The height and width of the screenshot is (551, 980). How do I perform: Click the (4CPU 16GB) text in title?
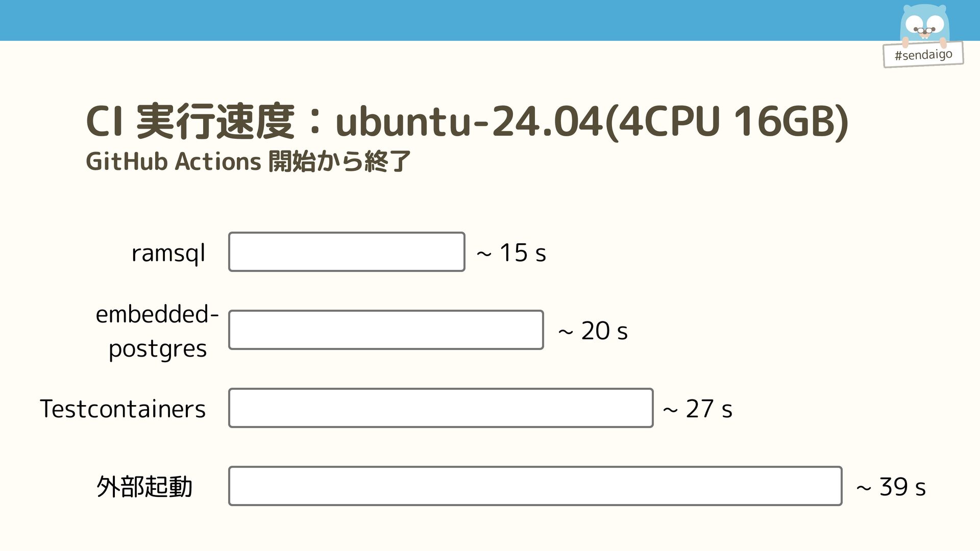pyautogui.click(x=727, y=121)
